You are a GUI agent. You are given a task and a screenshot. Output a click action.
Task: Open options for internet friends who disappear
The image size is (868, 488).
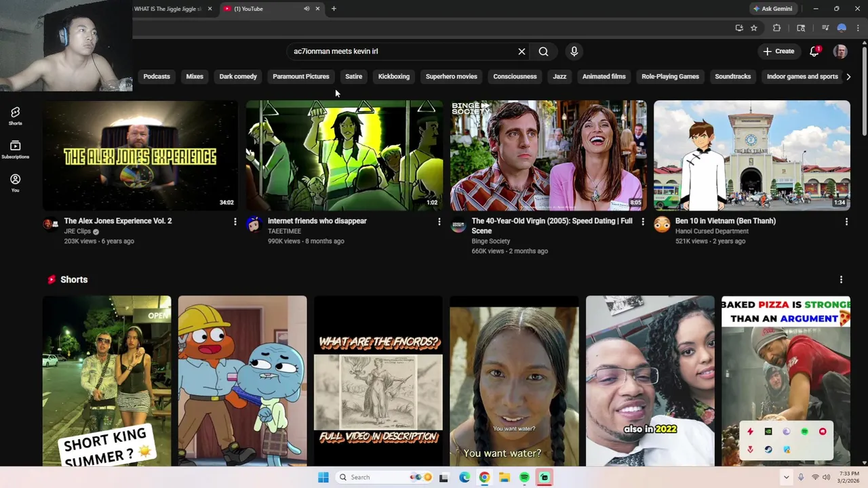tap(439, 222)
